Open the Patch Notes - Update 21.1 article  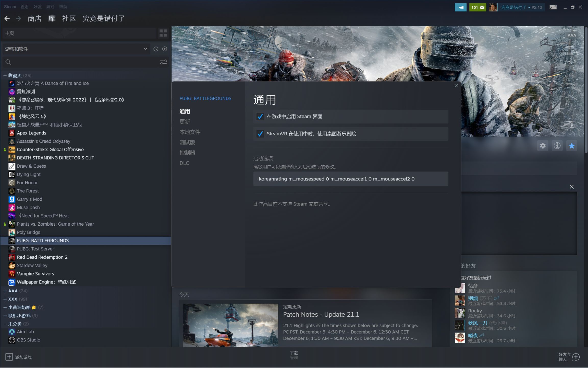click(321, 315)
